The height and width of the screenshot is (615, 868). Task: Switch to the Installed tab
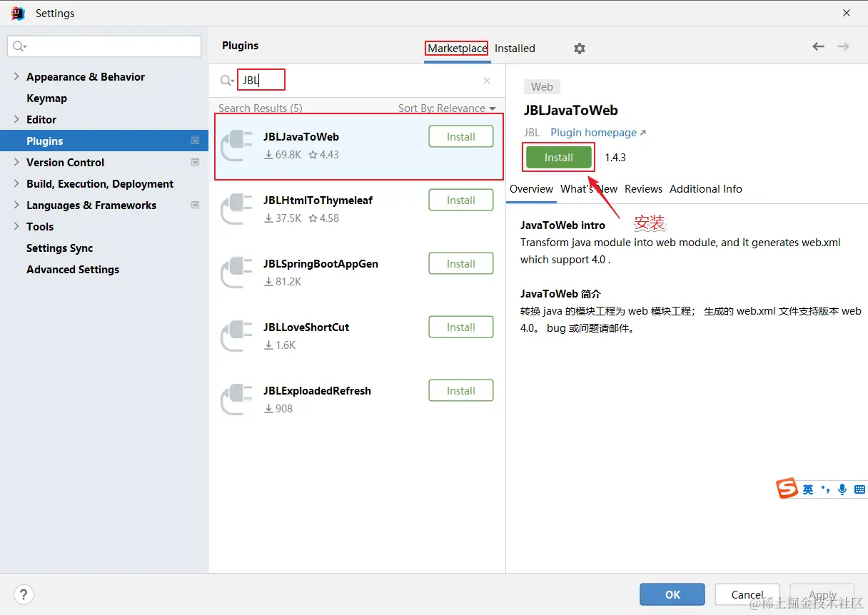pos(515,49)
